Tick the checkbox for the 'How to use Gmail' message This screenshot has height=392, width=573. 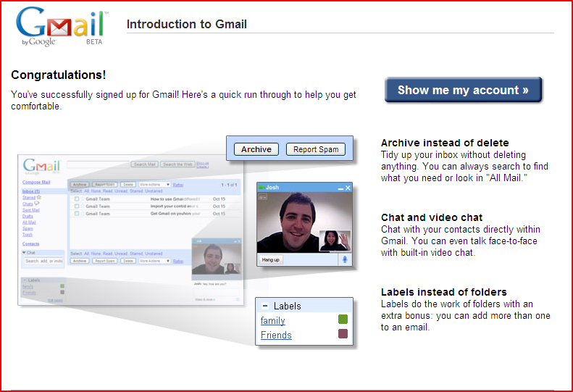[77, 199]
